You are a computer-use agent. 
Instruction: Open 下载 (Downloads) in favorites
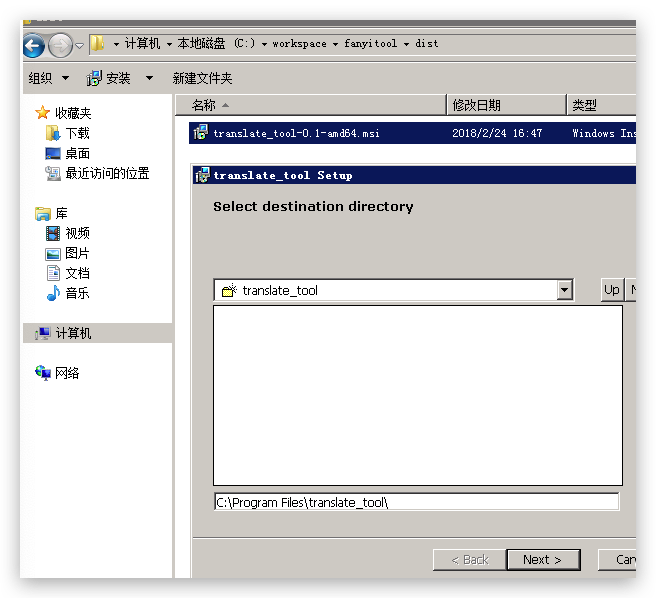coord(77,133)
